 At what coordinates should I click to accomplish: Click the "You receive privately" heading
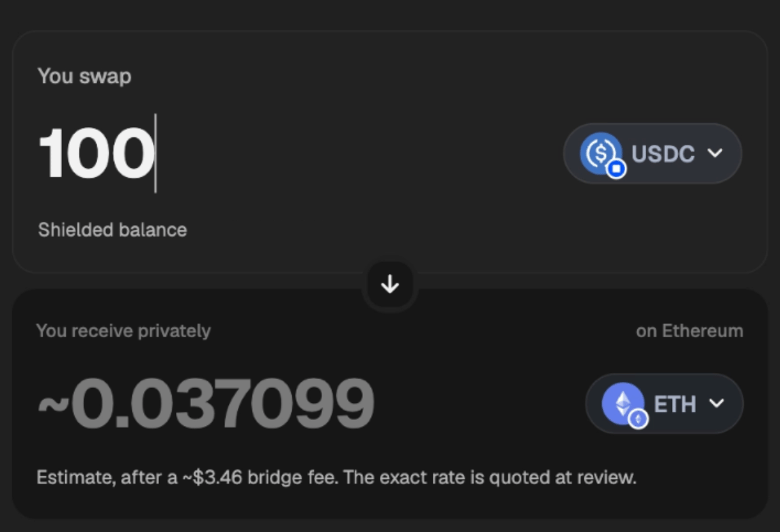click(x=124, y=331)
